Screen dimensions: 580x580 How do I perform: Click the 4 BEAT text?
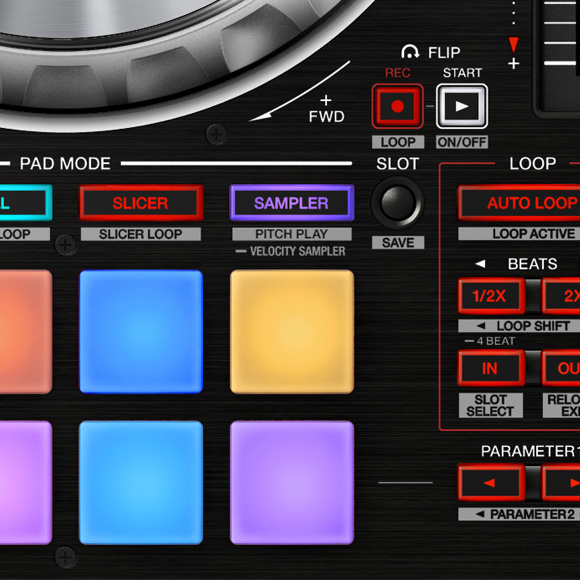[496, 341]
